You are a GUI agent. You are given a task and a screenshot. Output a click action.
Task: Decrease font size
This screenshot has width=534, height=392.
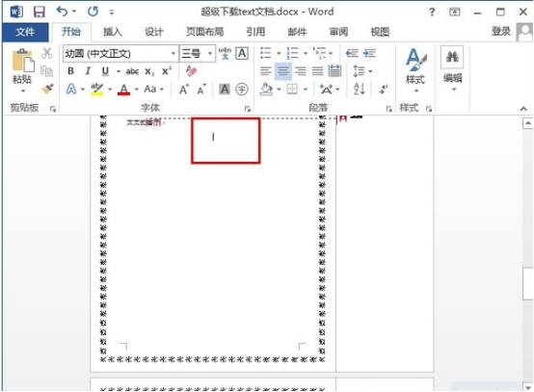201,90
